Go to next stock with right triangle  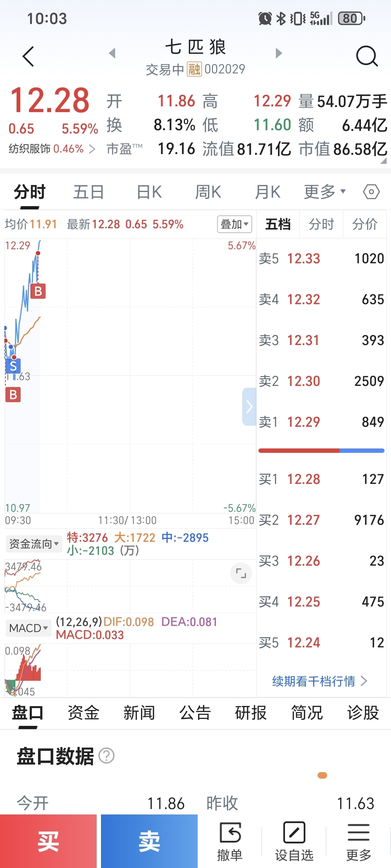coord(278,53)
